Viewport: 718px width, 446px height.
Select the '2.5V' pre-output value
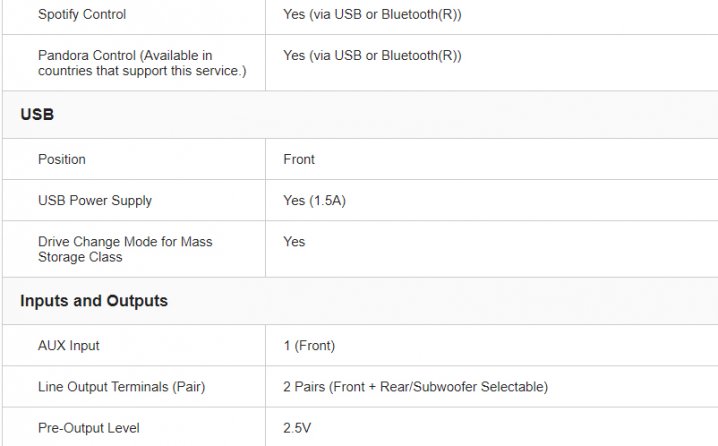297,428
